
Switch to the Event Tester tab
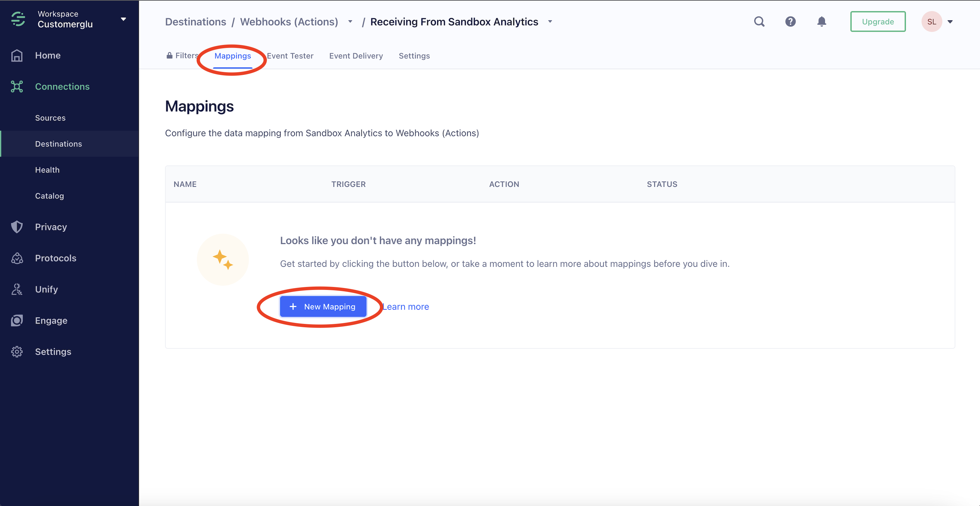tap(290, 56)
